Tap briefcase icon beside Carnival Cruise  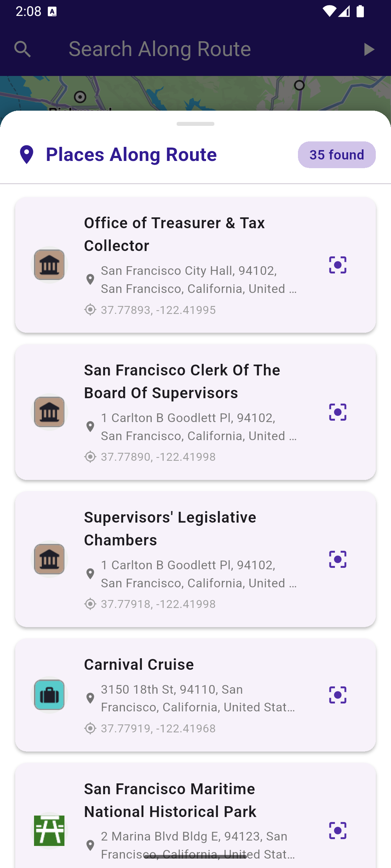point(49,695)
